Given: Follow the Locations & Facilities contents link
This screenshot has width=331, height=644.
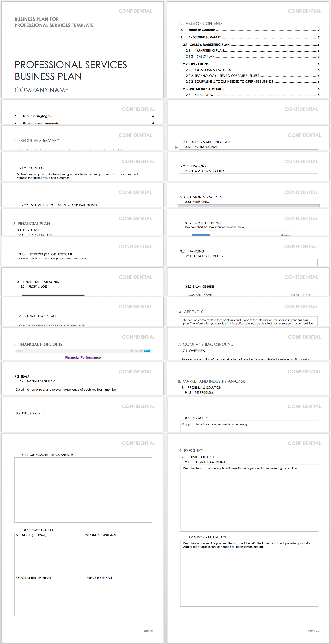Looking at the screenshot, I should (x=212, y=70).
